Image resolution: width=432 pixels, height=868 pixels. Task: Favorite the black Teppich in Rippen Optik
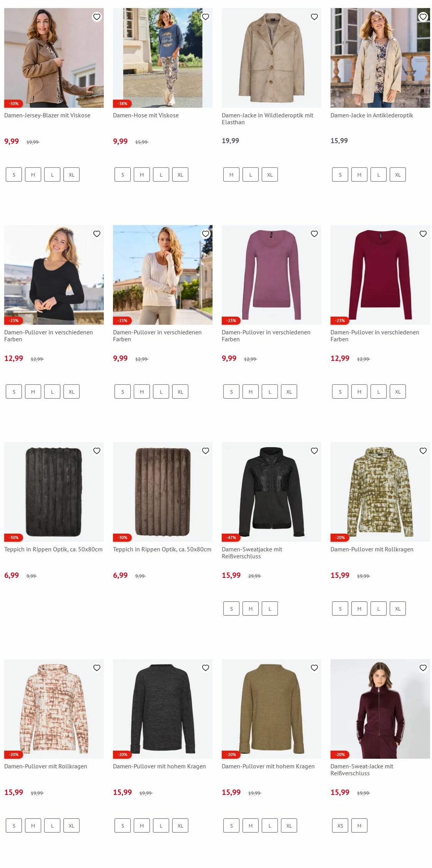(97, 451)
